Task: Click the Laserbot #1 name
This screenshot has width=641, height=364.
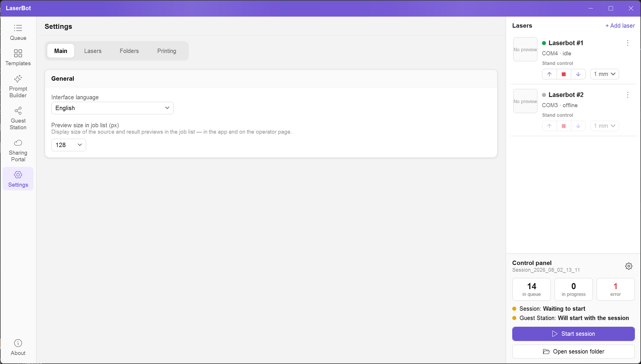Action: (566, 43)
